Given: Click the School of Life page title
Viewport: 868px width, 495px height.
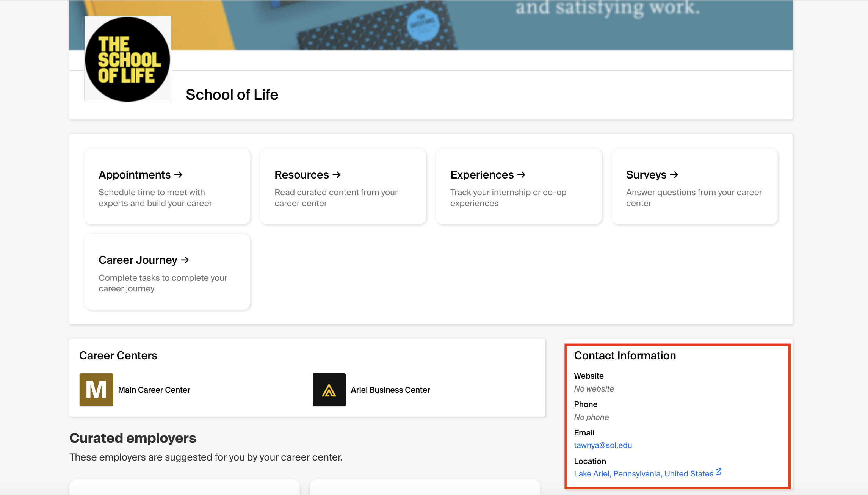Looking at the screenshot, I should click(x=232, y=94).
